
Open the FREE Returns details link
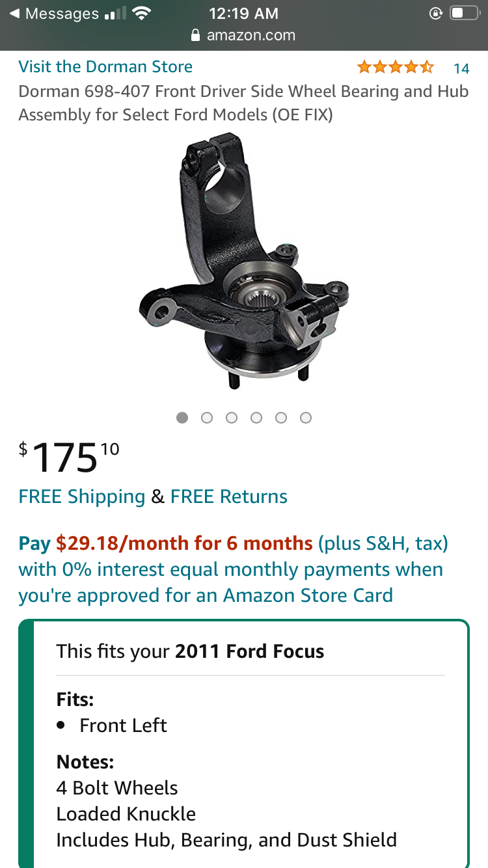pyautogui.click(x=229, y=497)
